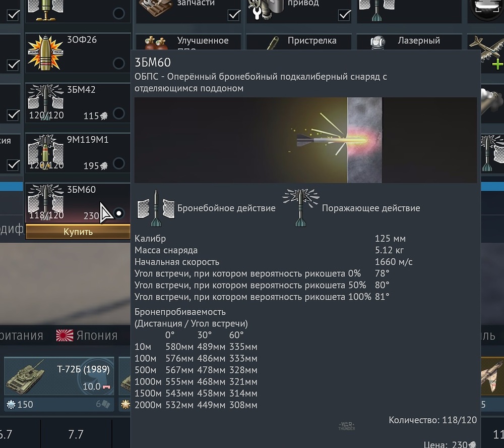504x448 pixels.
Task: Click the silver lion icon beside 195
Action: (x=104, y=166)
